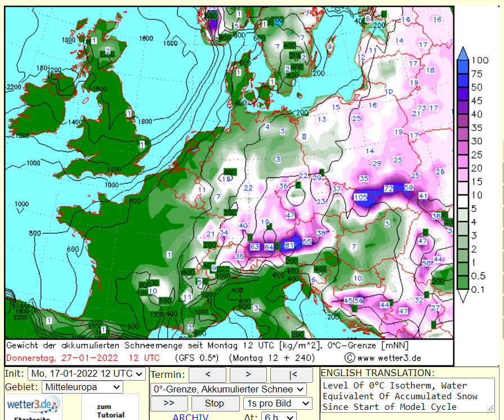Grab the translation box corner handle
The height and width of the screenshot is (420, 504).
[x=490, y=408]
